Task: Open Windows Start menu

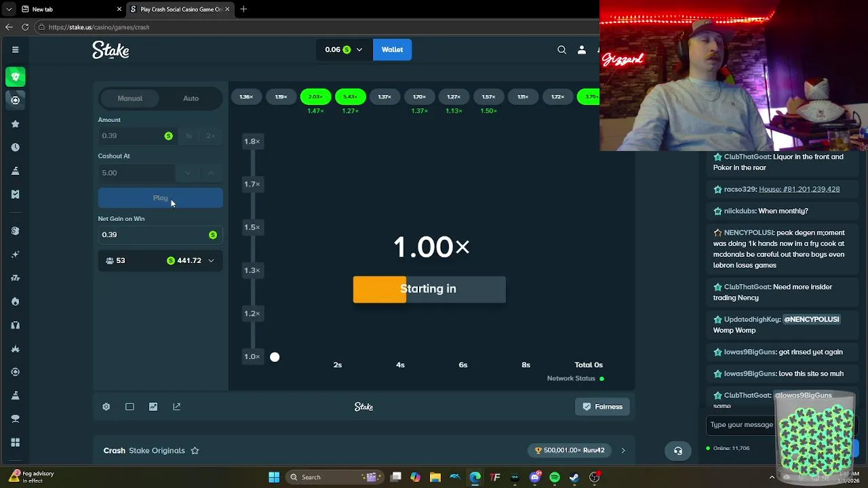Action: coord(274,477)
